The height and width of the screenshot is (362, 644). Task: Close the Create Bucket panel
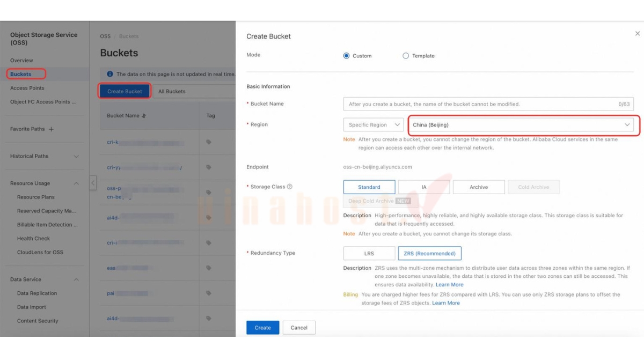point(638,34)
